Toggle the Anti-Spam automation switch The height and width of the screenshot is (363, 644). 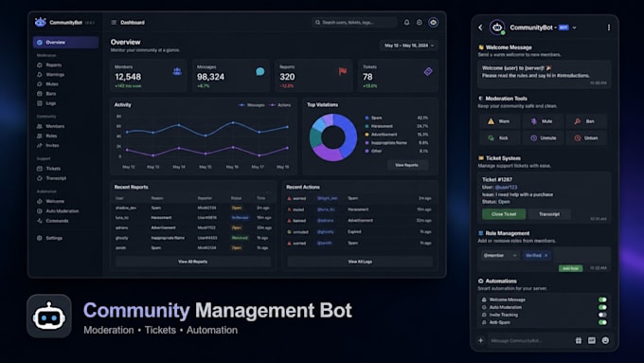click(x=602, y=322)
